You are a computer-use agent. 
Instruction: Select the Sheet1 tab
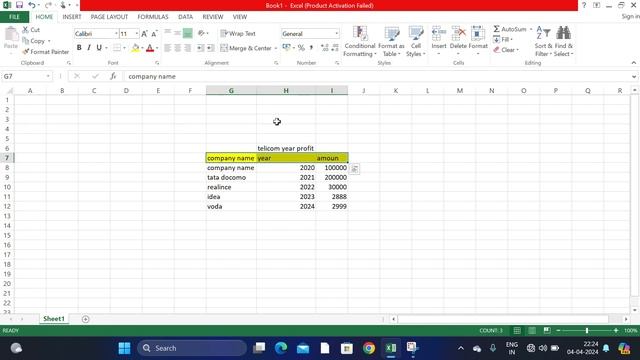pyautogui.click(x=54, y=319)
